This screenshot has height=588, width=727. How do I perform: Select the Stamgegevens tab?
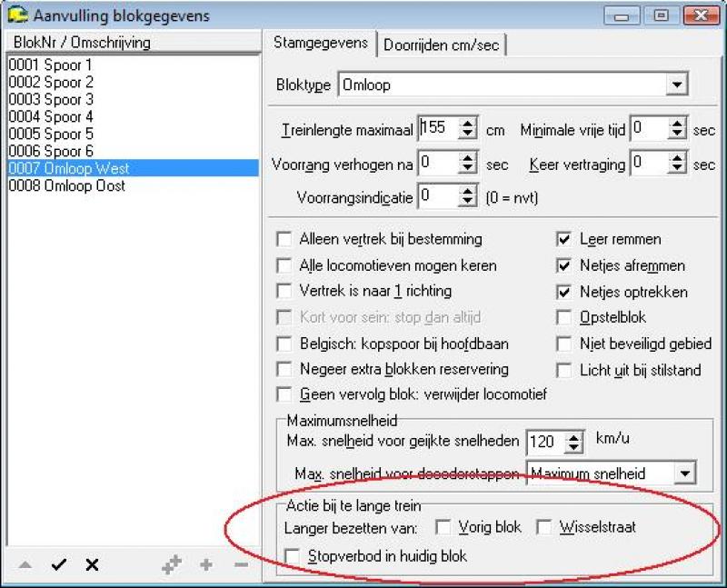(x=321, y=43)
